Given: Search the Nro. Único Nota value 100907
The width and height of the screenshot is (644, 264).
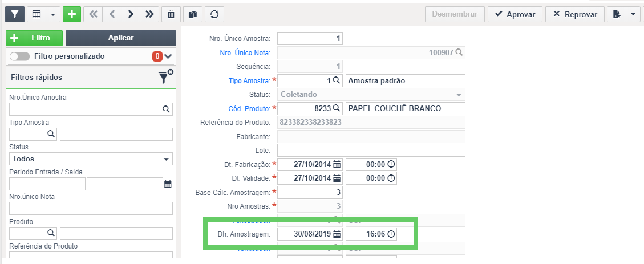Looking at the screenshot, I should 459,52.
